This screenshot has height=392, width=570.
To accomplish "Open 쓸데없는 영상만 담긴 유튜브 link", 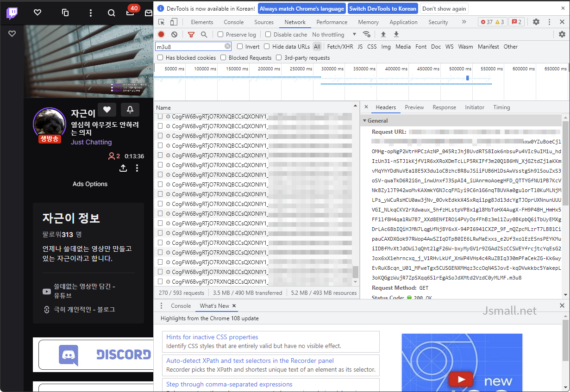I will 84,291.
